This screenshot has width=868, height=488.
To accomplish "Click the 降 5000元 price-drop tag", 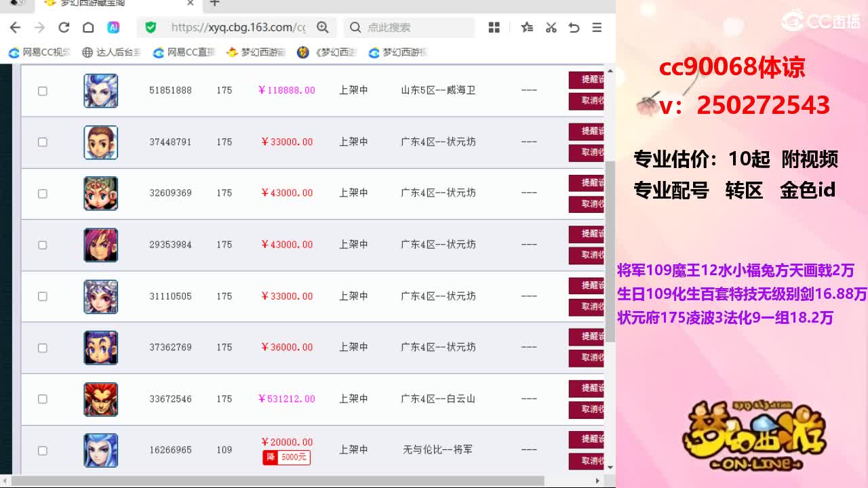I will point(286,457).
